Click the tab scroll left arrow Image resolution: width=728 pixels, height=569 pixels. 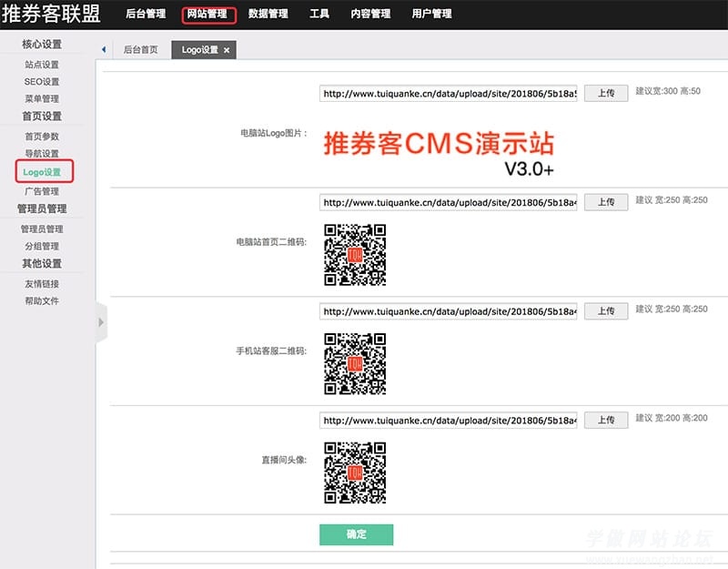coord(103,50)
